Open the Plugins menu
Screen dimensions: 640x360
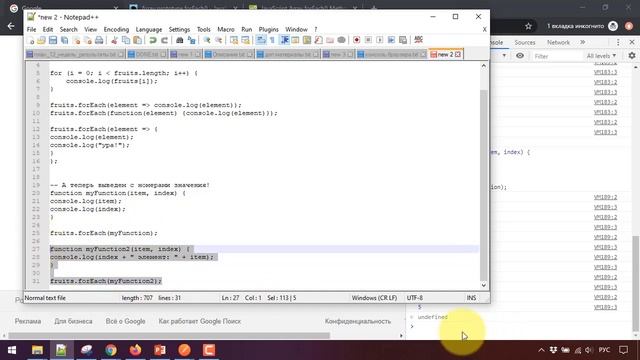[269, 29]
